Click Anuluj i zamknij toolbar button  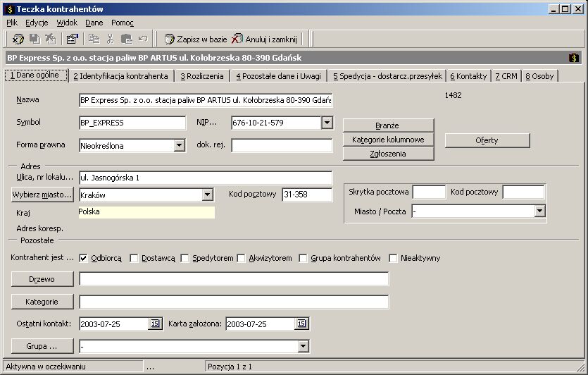tap(264, 39)
